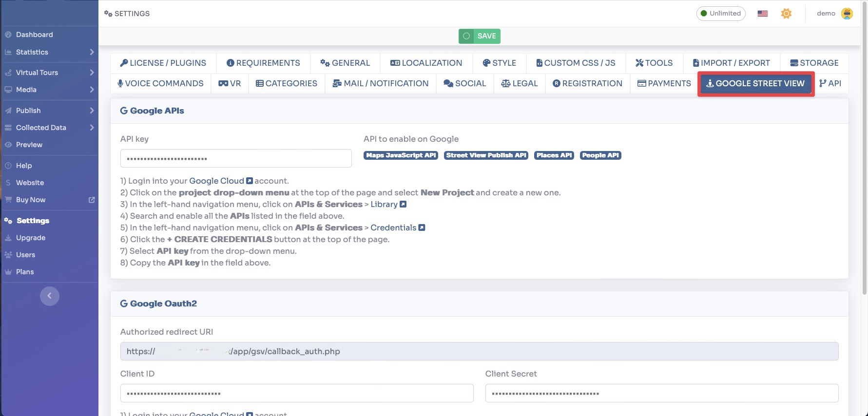This screenshot has height=416, width=868.
Task: Click the Buy Now external link icon
Action: tap(91, 200)
